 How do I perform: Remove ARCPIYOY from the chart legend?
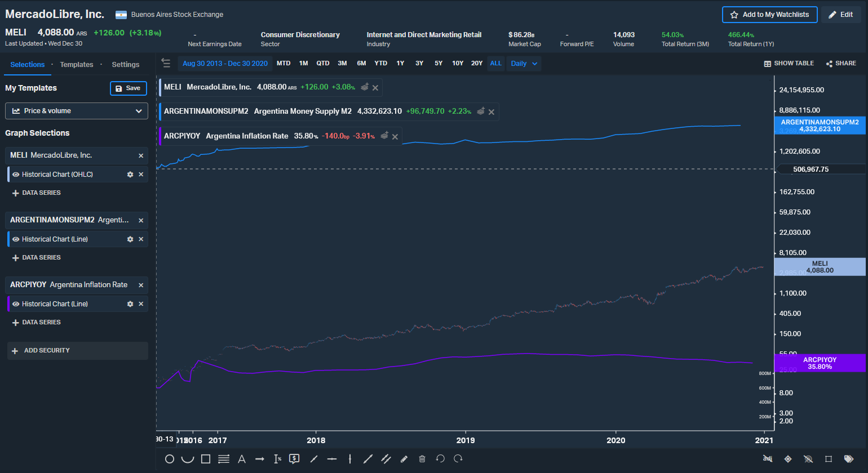[x=395, y=136]
